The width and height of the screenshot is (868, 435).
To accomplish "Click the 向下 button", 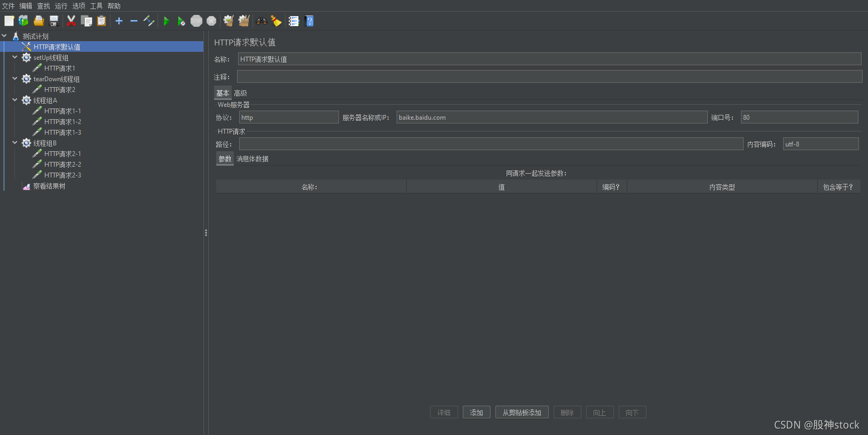I will pyautogui.click(x=633, y=413).
